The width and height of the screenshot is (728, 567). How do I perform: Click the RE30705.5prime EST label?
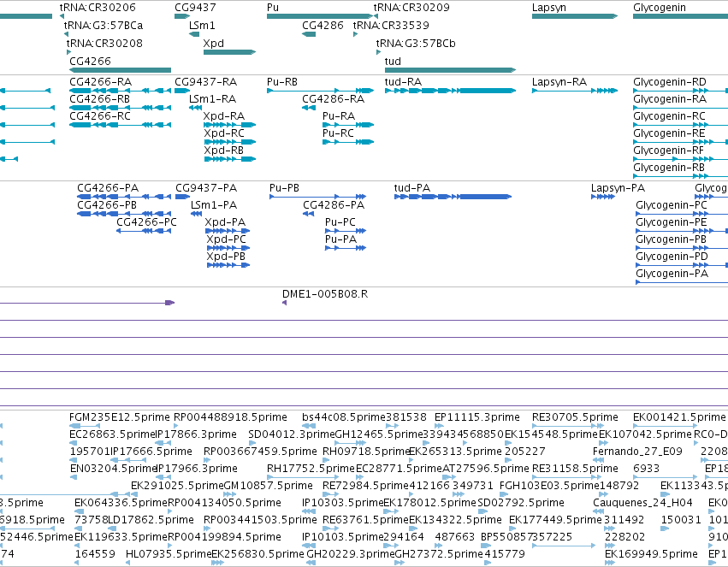(575, 417)
